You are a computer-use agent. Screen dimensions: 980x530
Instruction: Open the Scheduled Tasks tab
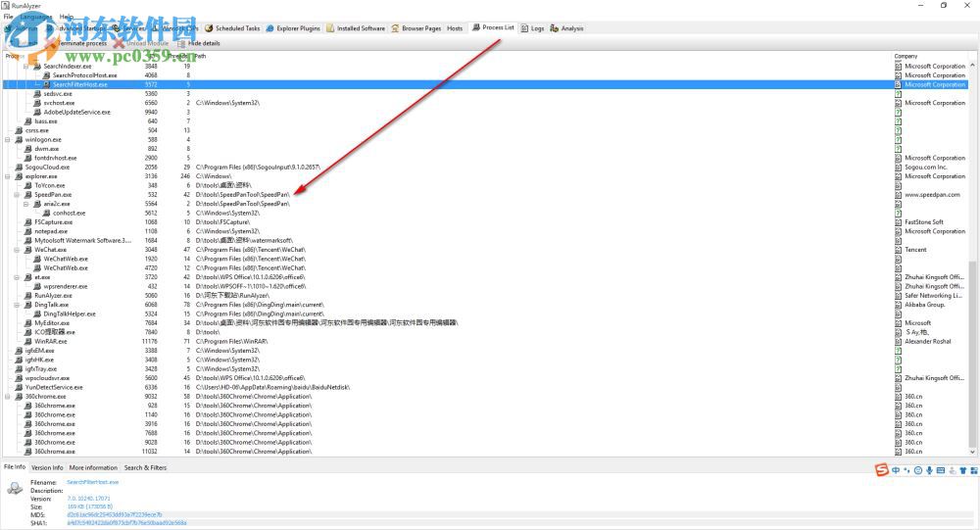point(232,28)
